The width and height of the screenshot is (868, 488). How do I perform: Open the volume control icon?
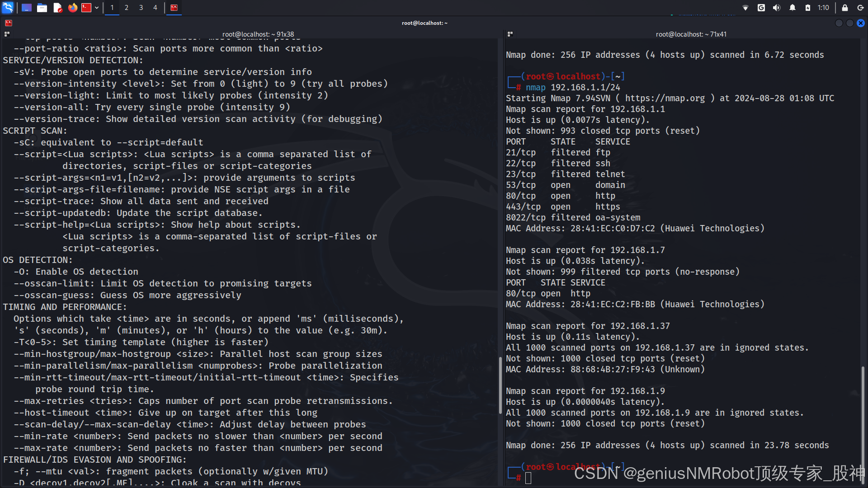coord(777,8)
